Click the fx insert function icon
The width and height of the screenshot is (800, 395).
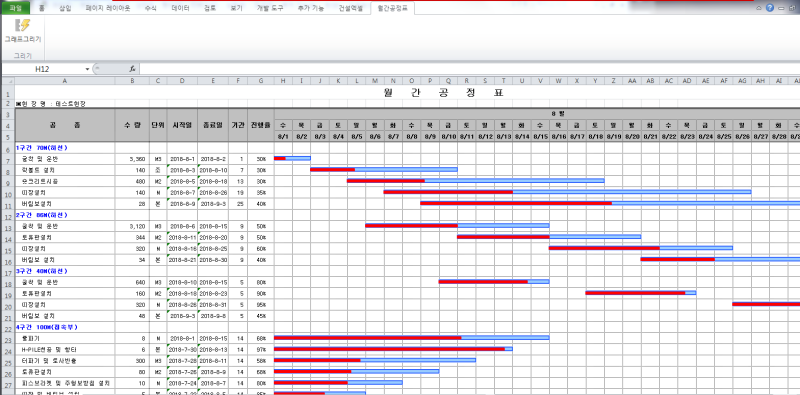click(132, 69)
